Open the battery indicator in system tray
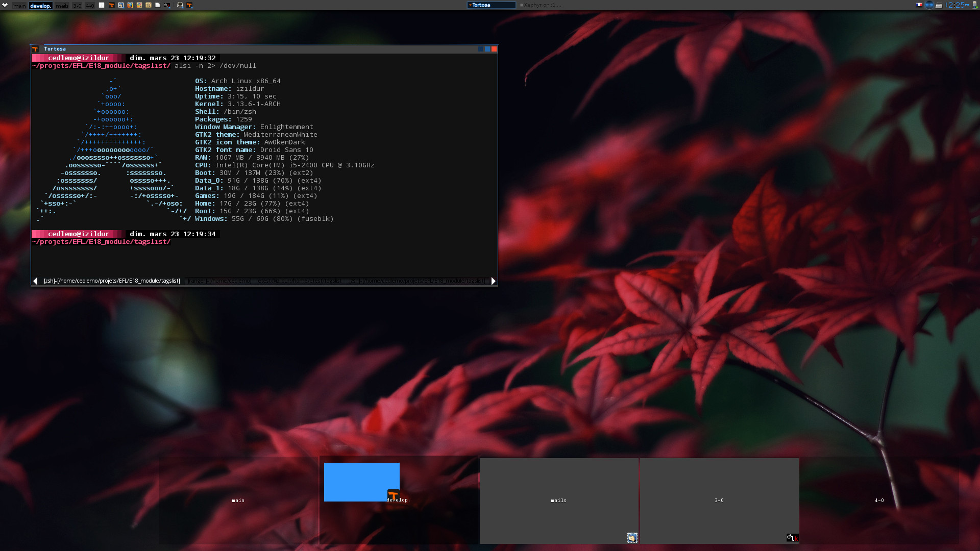The height and width of the screenshot is (551, 980). click(x=975, y=5)
